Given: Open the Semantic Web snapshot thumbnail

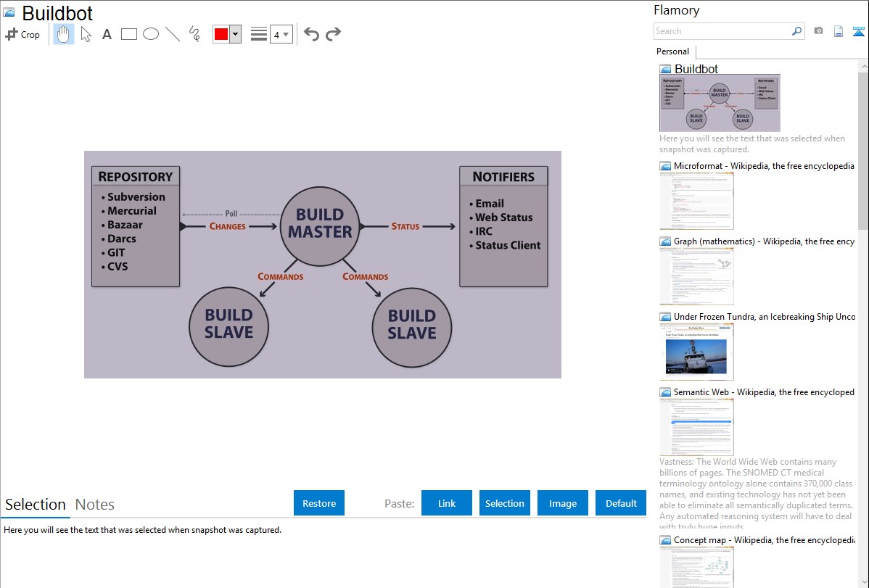Looking at the screenshot, I should pyautogui.click(x=696, y=427).
